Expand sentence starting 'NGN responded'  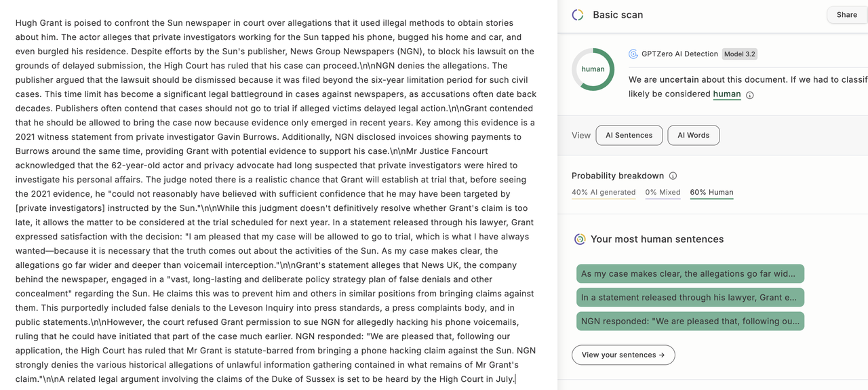point(690,321)
